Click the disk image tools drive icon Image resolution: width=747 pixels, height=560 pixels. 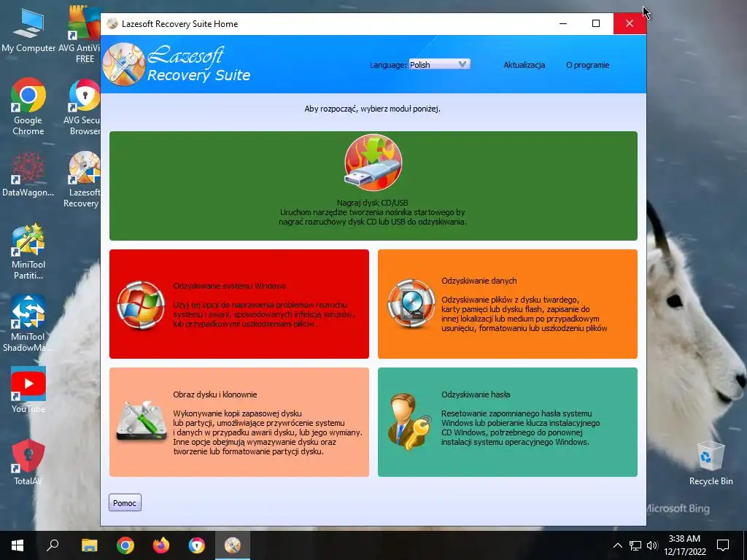pyautogui.click(x=142, y=421)
